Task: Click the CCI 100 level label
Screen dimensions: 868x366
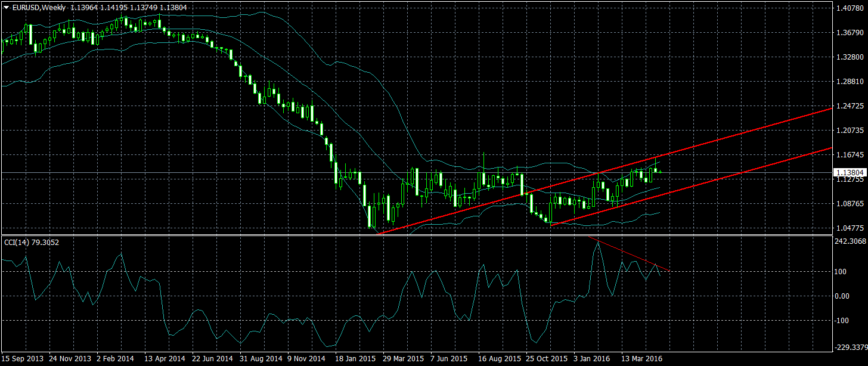Action: click(x=841, y=272)
